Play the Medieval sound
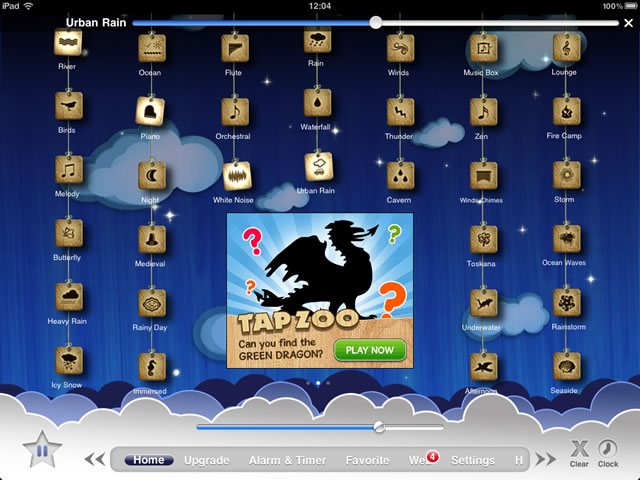Image resolution: width=640 pixels, height=480 pixels. pos(152,239)
